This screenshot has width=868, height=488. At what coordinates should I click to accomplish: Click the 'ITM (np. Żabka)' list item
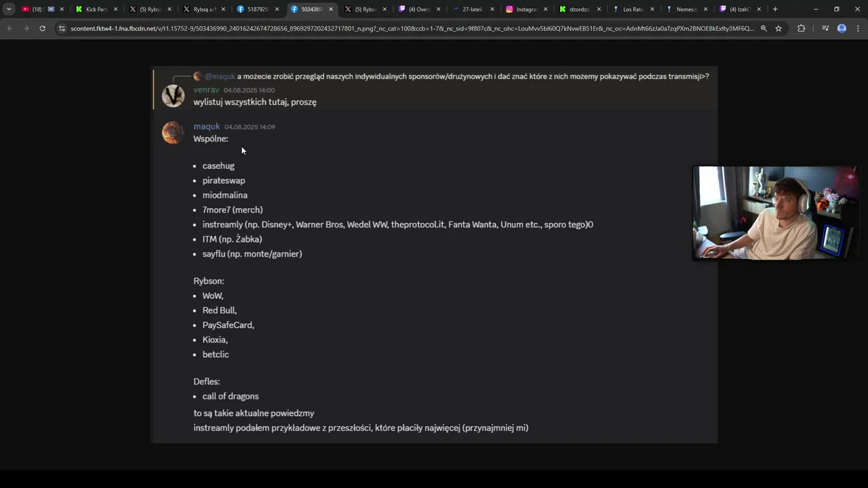coord(232,239)
